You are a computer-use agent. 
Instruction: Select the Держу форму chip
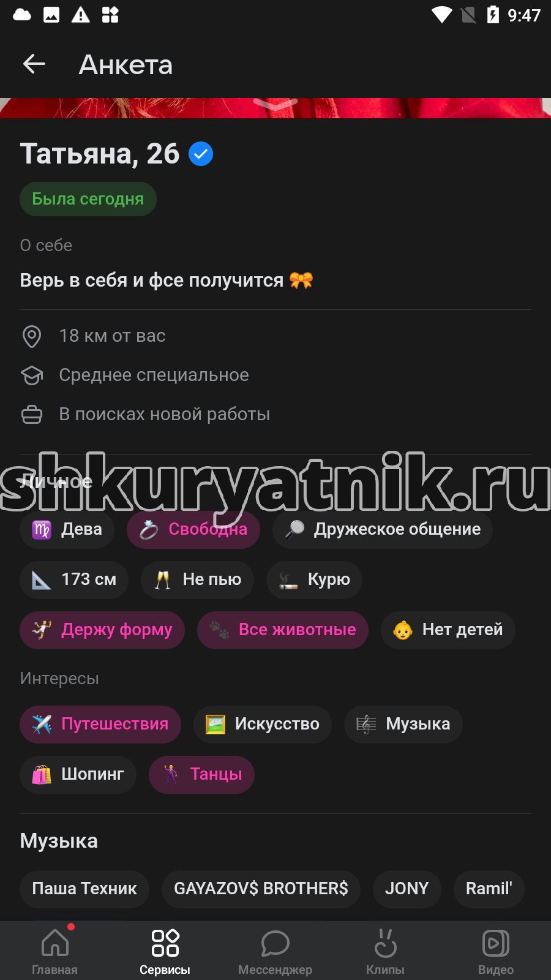pyautogui.click(x=102, y=630)
